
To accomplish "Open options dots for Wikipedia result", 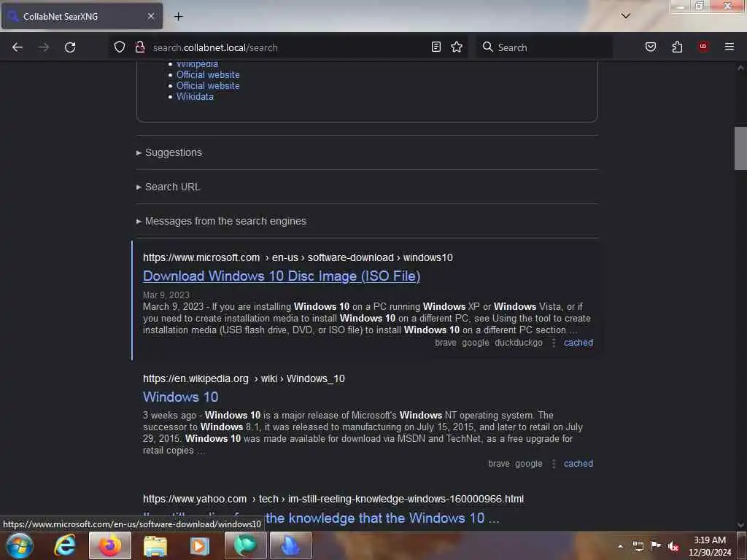I will 554,464.
